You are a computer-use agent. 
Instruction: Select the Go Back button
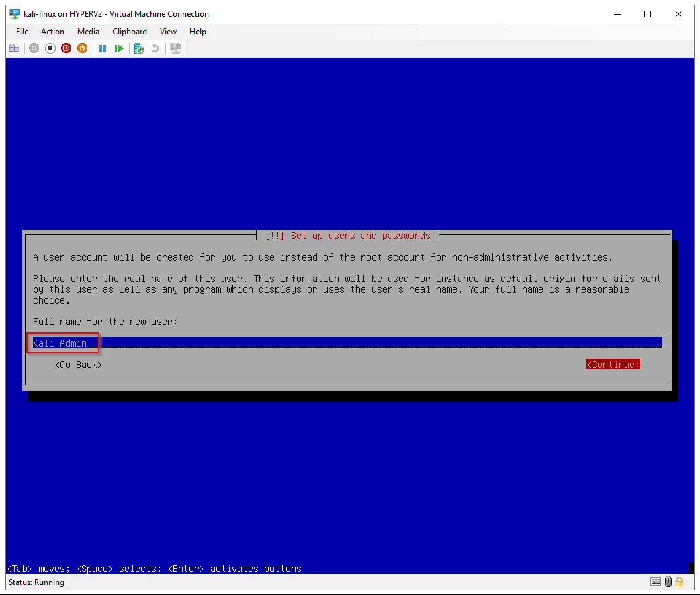pyautogui.click(x=79, y=365)
